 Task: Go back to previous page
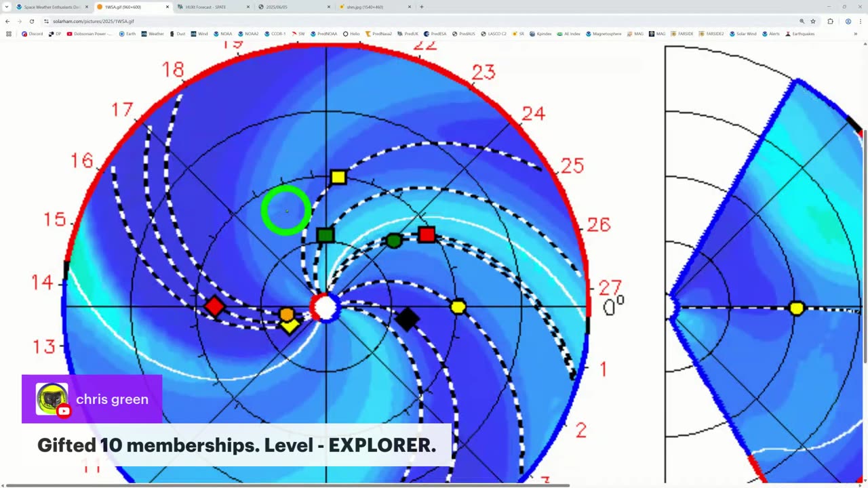pos(7,21)
